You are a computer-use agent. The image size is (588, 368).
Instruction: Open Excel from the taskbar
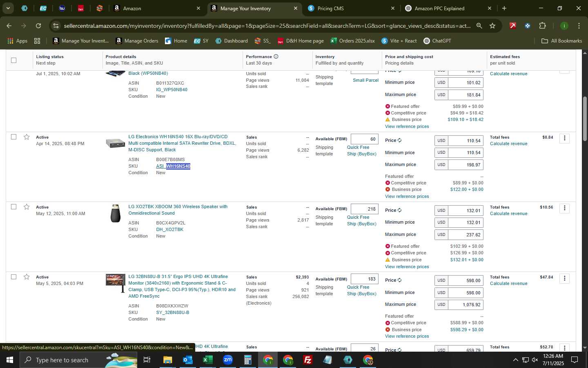click(207, 360)
